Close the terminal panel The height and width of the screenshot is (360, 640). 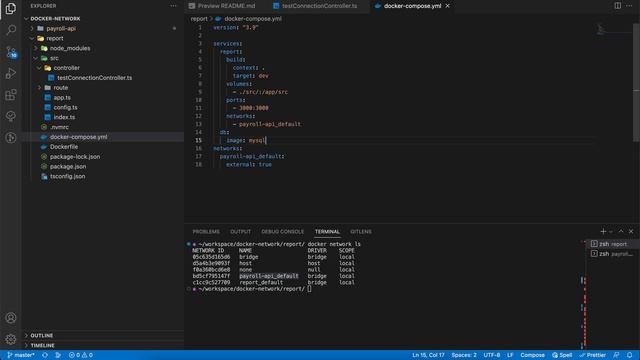click(631, 231)
